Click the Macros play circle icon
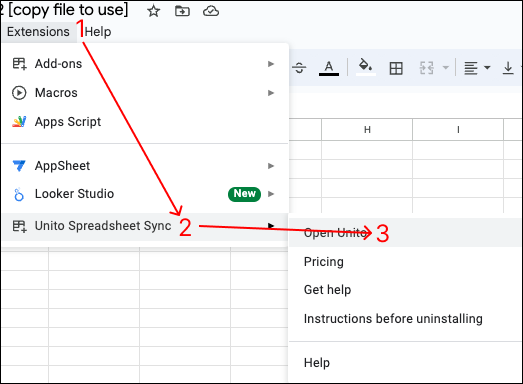The height and width of the screenshot is (384, 523). click(19, 93)
